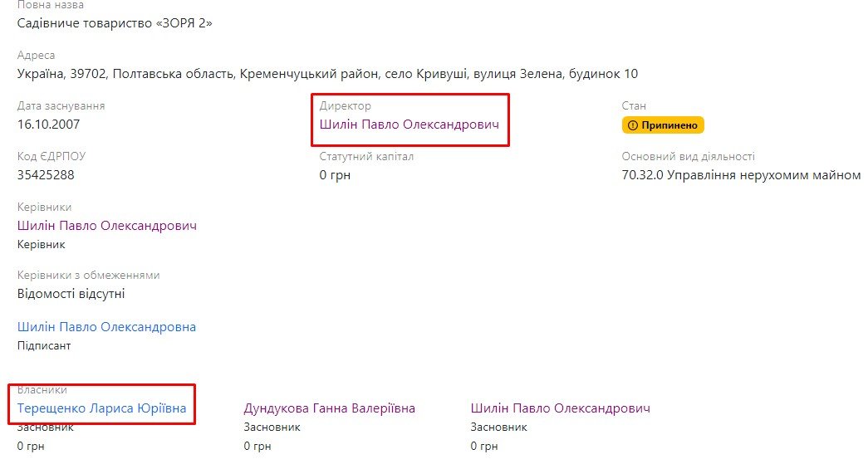Open signatory link Шилін Павло Олександровна
The height and width of the screenshot is (464, 868).
106,327
